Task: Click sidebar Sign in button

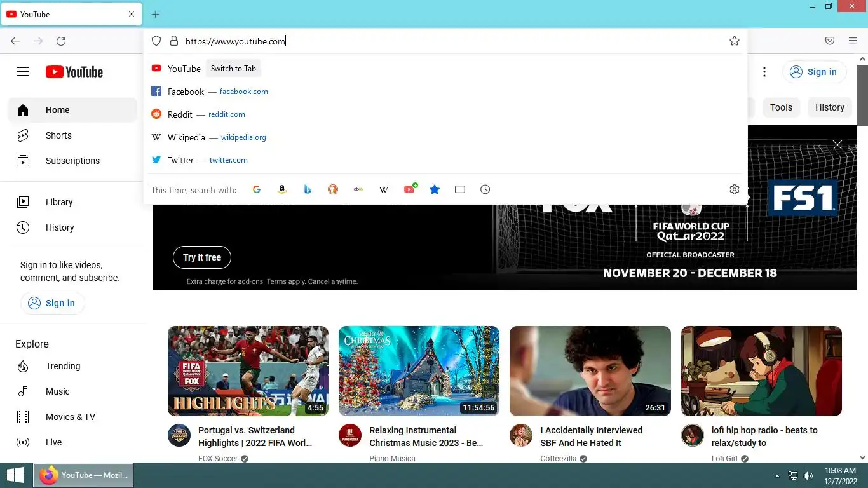Action: pyautogui.click(x=52, y=303)
